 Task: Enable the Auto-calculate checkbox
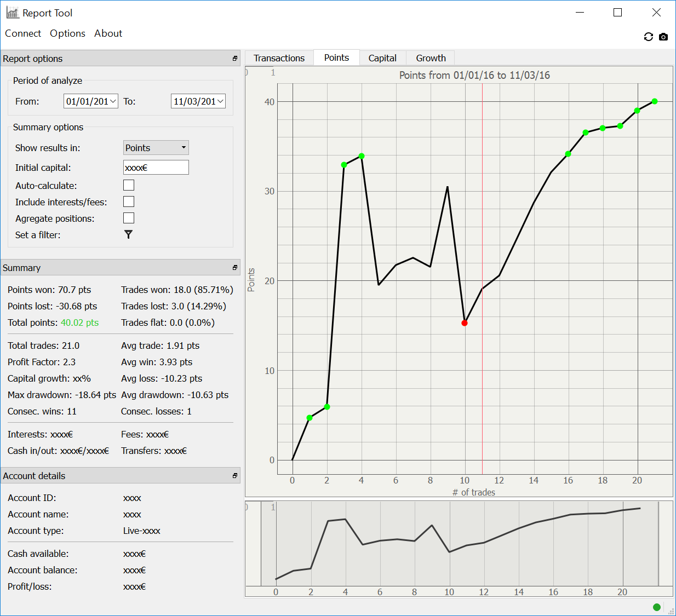click(129, 186)
